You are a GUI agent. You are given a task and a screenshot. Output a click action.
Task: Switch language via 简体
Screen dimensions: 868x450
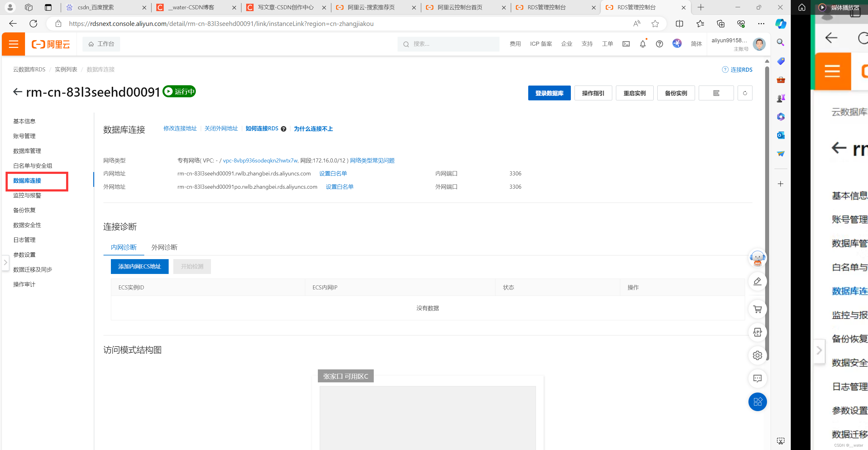(696, 44)
